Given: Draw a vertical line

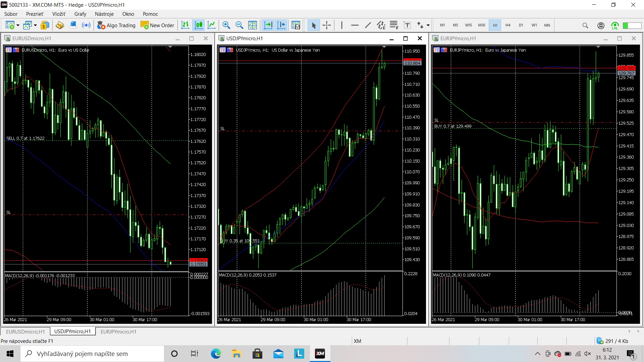Looking at the screenshot, I should tap(341, 25).
